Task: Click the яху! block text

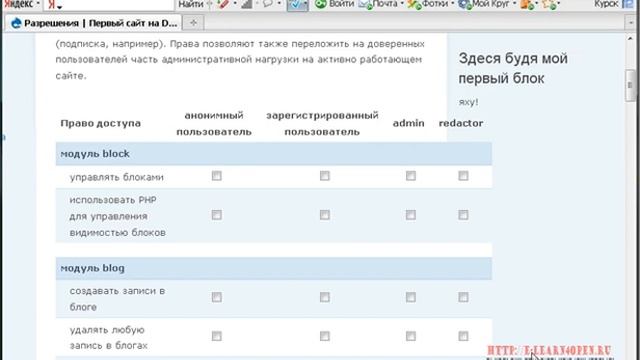Action: pos(468,102)
